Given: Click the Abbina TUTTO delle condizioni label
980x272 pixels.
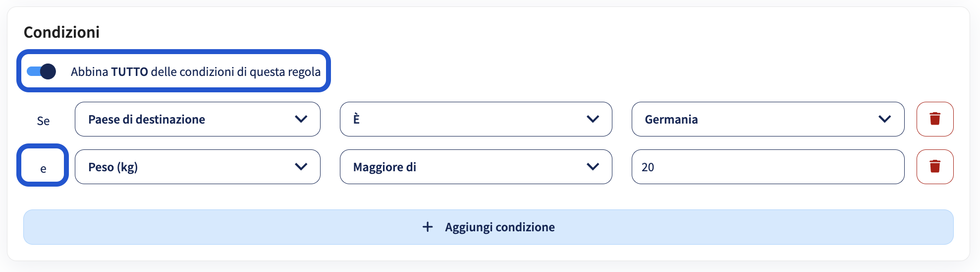Looking at the screenshot, I should [196, 72].
